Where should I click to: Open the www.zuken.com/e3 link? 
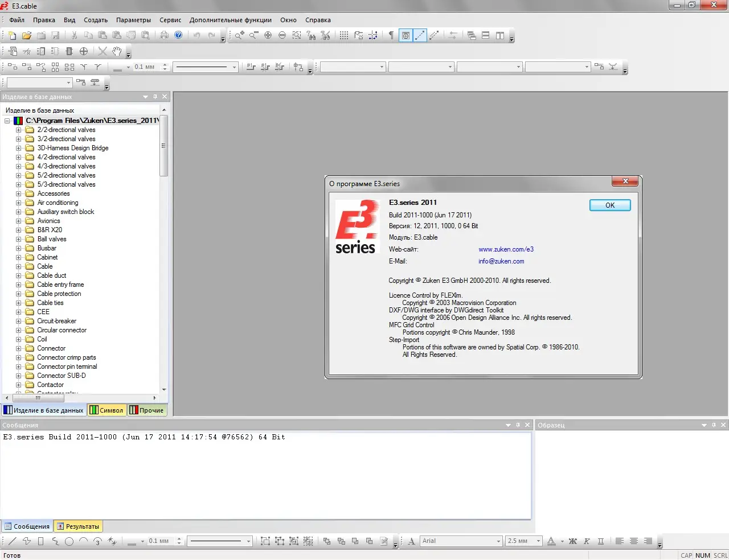coord(506,249)
